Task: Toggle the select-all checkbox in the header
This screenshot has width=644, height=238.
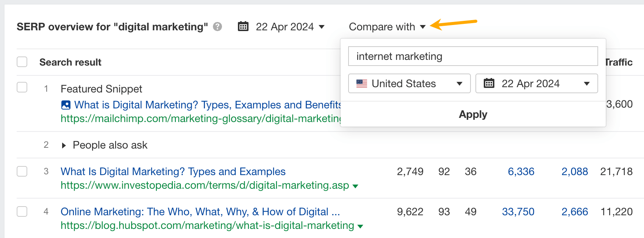Action: [22, 61]
